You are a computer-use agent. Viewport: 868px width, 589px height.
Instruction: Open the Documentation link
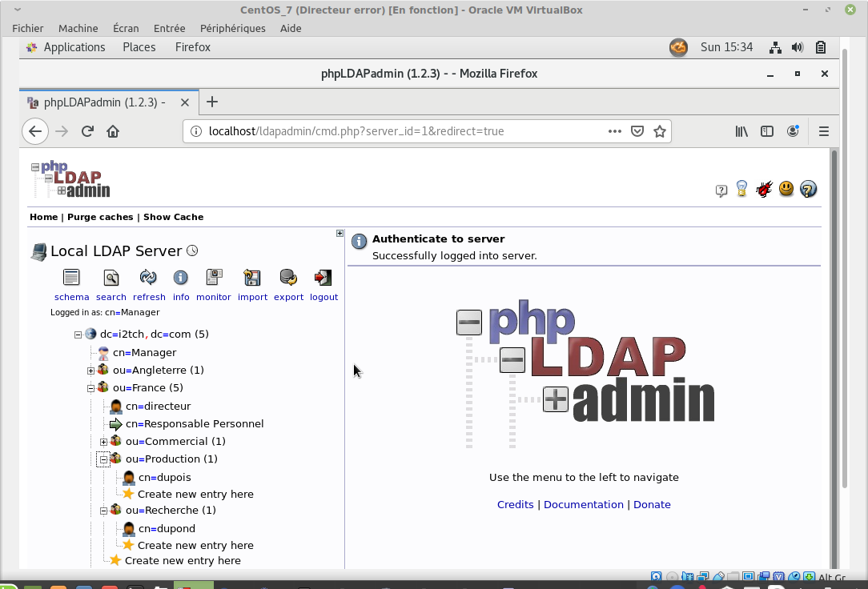[583, 504]
